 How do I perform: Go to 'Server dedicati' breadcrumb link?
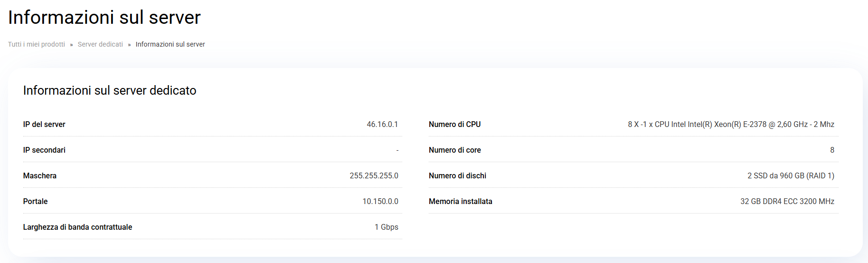100,44
